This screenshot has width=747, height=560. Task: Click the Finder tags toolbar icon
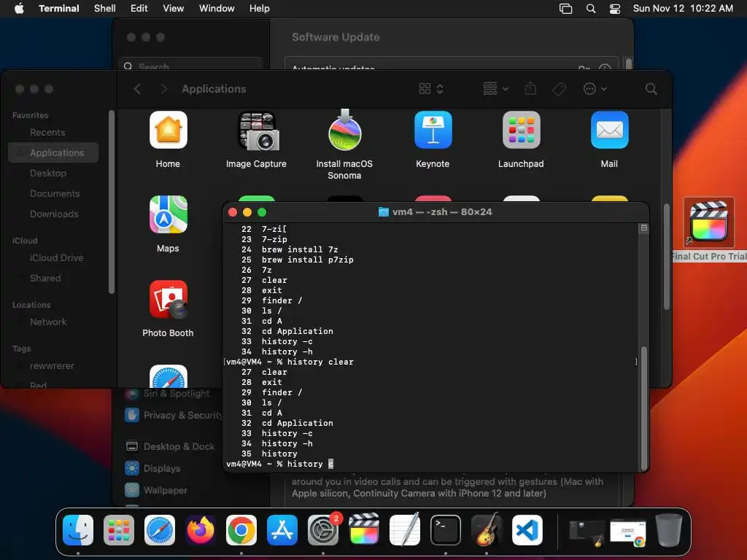(559, 88)
